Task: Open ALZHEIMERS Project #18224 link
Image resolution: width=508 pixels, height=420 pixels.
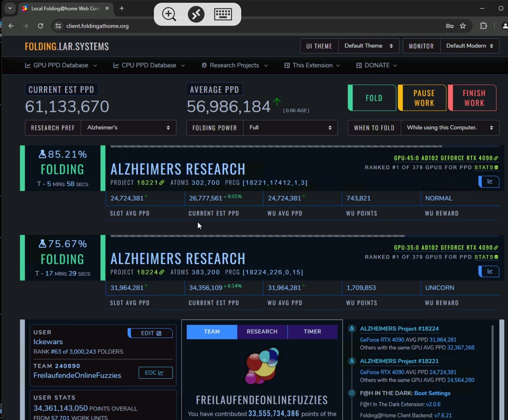Action: pyautogui.click(x=399, y=329)
